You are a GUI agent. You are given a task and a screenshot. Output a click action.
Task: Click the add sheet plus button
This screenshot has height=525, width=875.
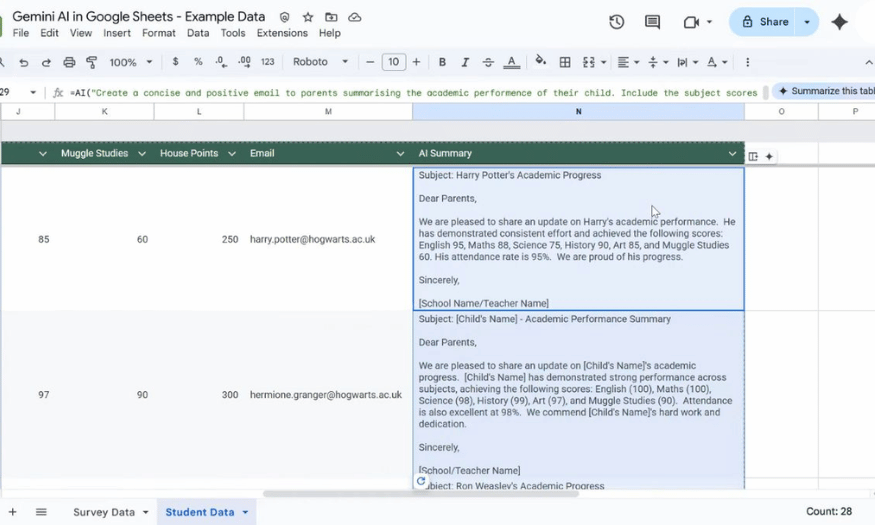pos(12,512)
